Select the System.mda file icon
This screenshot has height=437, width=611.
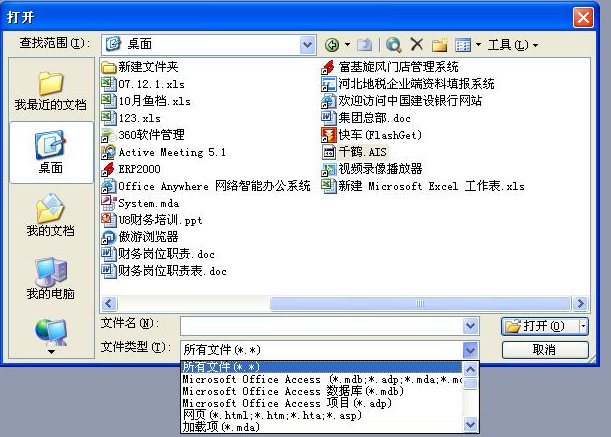point(109,203)
